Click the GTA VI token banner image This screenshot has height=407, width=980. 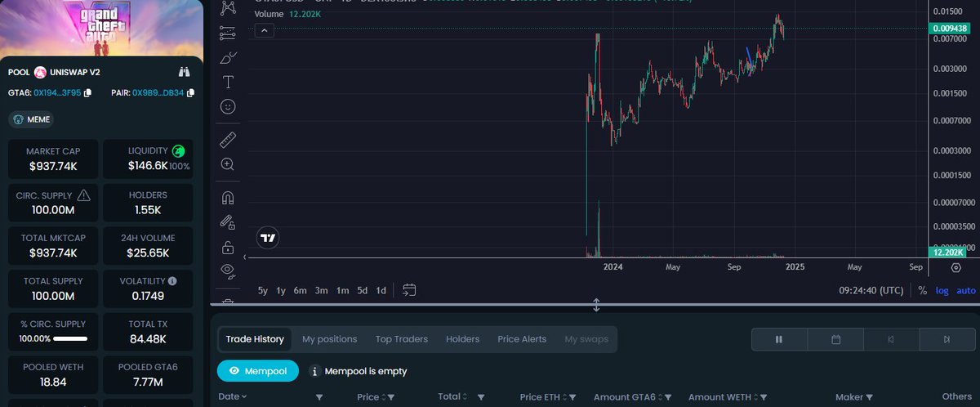[x=101, y=29]
